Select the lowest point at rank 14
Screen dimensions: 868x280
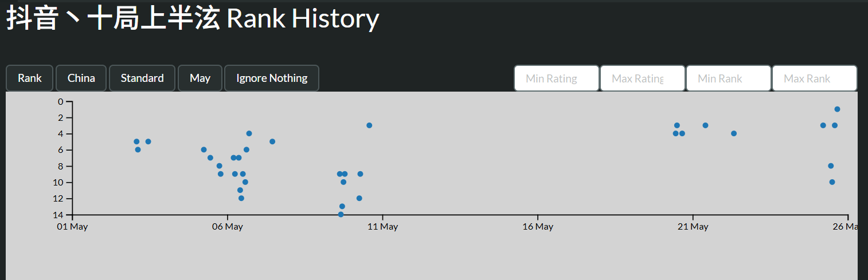[341, 215]
